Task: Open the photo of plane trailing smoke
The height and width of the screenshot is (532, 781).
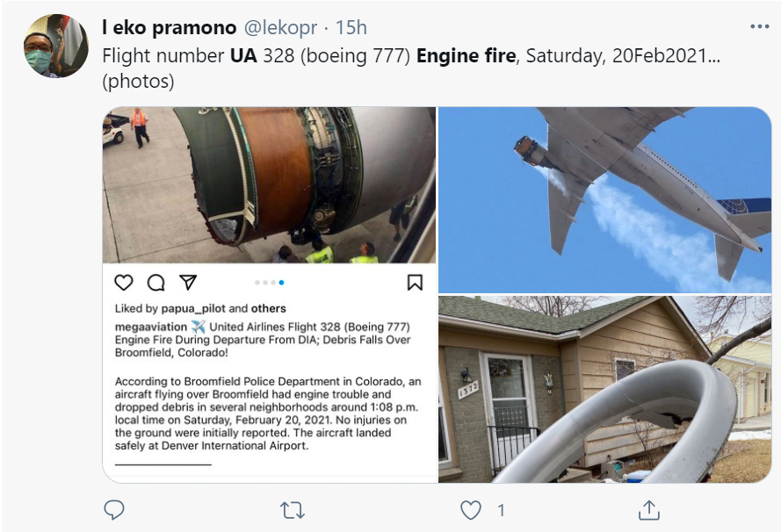Action: point(604,199)
